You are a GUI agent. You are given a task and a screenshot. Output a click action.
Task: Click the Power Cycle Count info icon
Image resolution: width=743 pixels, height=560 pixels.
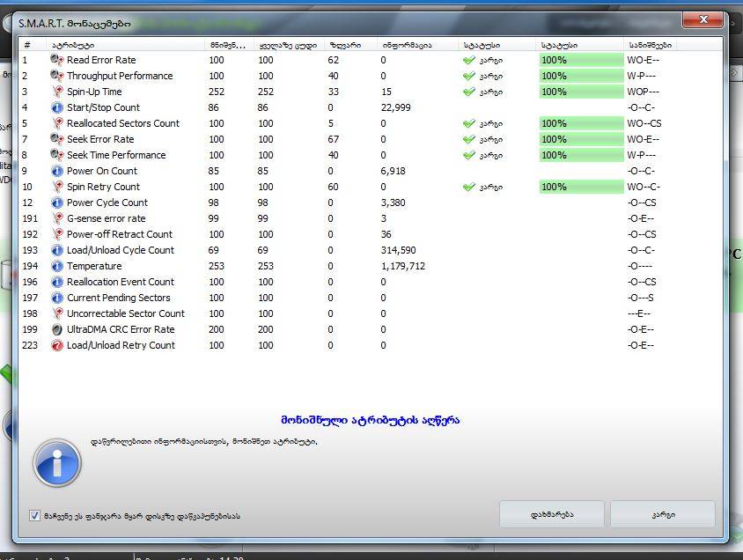coord(57,203)
